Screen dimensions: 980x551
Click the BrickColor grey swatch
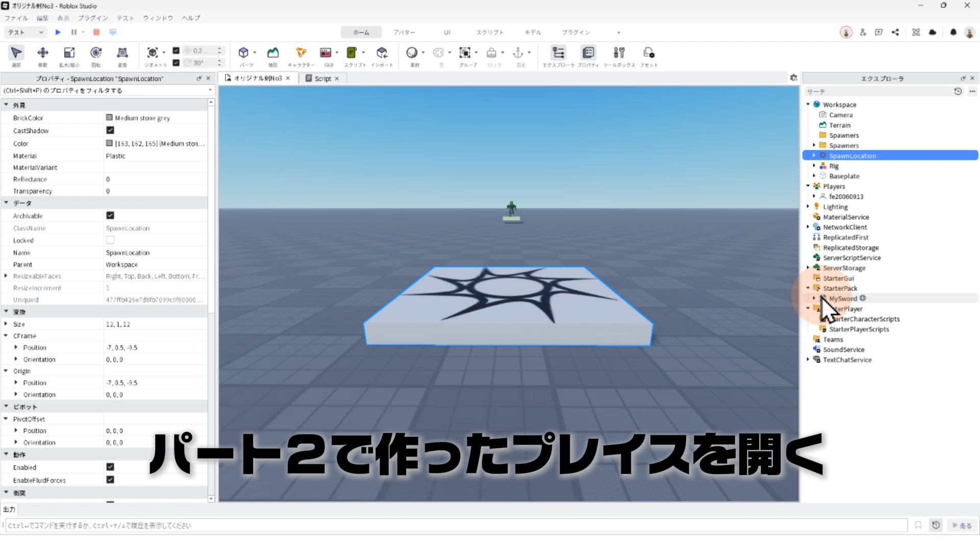coord(109,118)
